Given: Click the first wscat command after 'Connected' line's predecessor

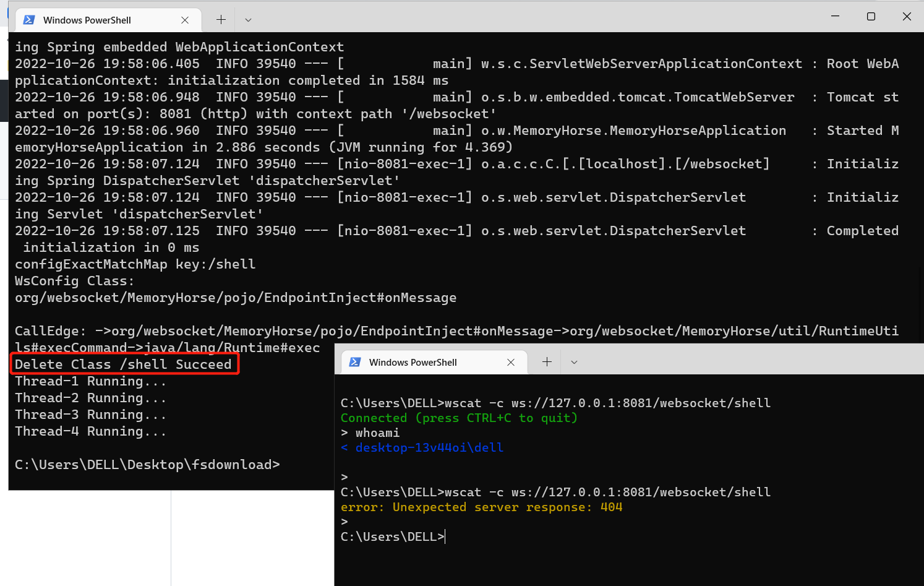Looking at the screenshot, I should click(x=556, y=403).
